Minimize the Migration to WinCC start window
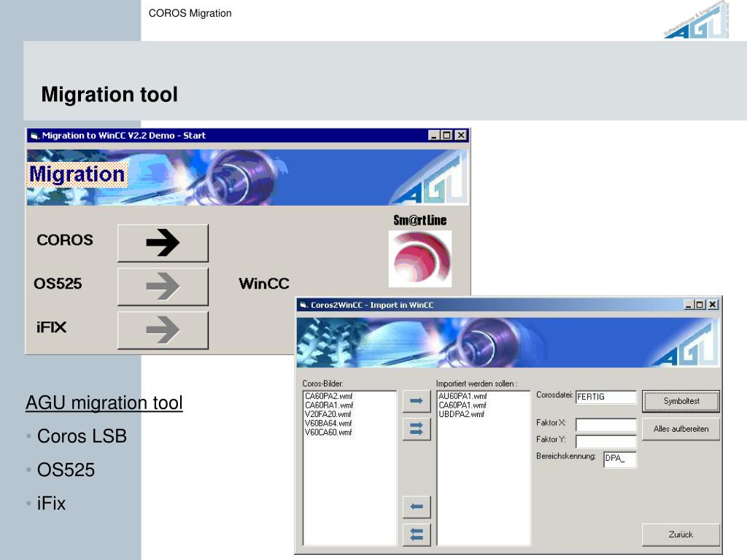 (x=433, y=135)
